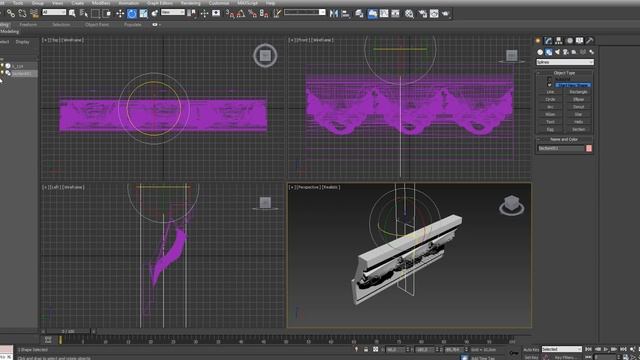Toggle the Start New Shape checkbox
Viewport: 640px width, 360px height.
549,85
